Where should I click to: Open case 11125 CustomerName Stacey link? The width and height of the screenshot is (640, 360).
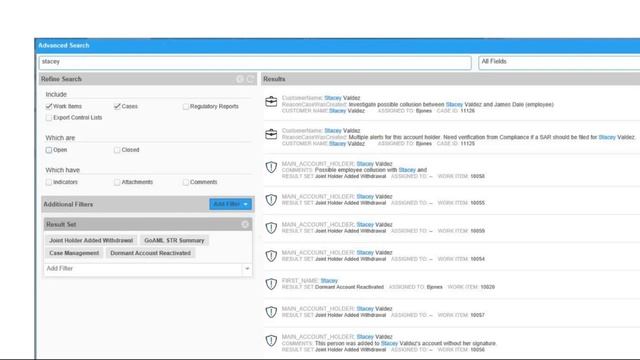333,131
